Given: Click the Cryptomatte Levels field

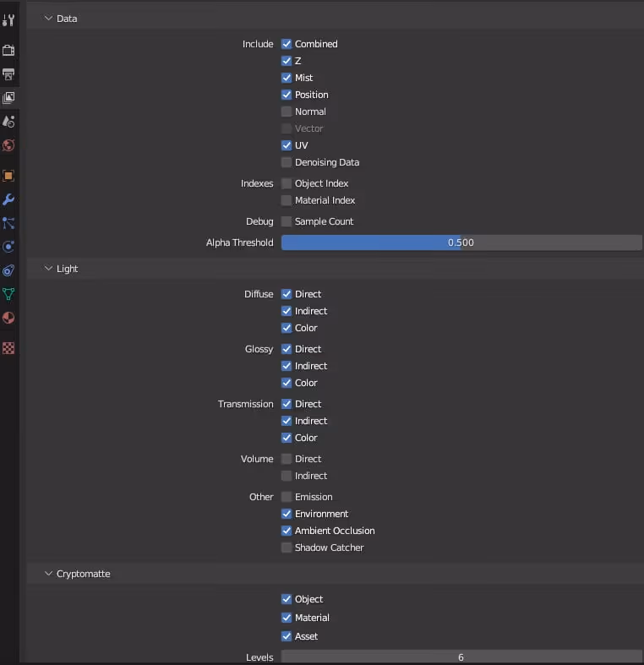Looking at the screenshot, I should tap(461, 657).
